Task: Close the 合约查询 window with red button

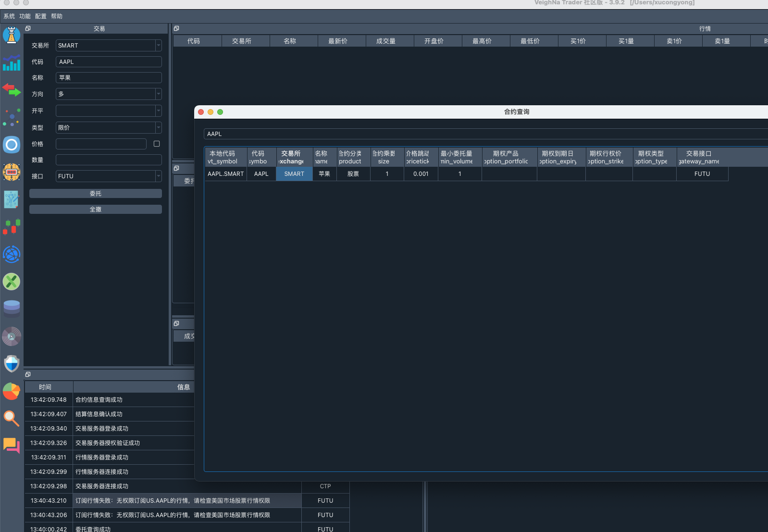Action: [x=201, y=112]
